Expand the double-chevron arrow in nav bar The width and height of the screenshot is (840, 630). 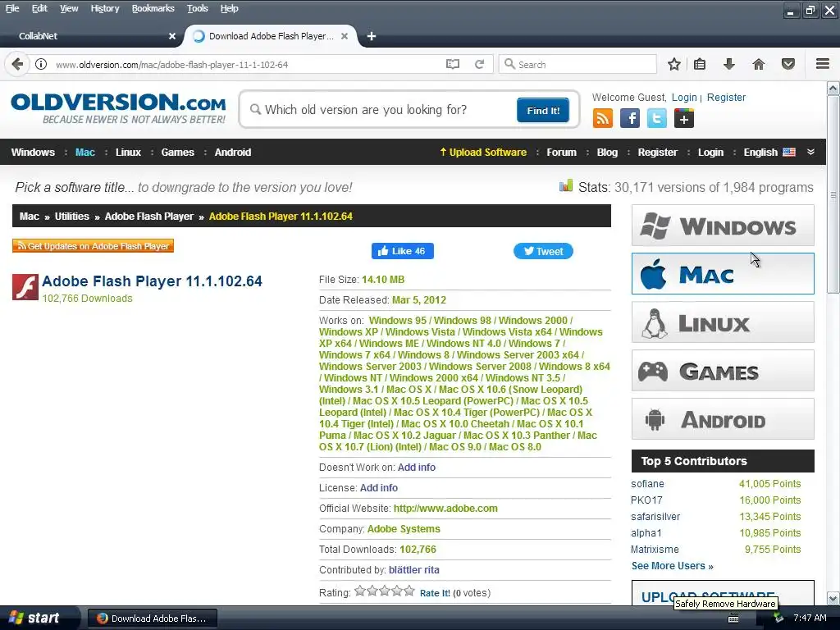coord(811,152)
